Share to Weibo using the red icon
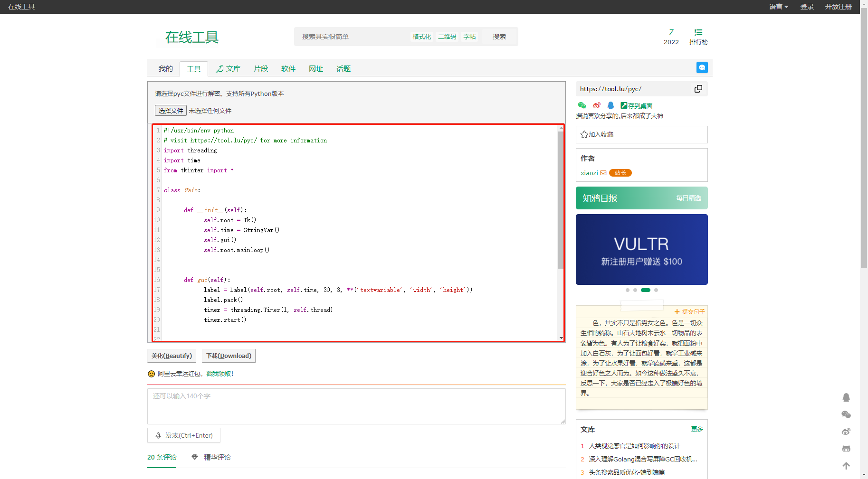The height and width of the screenshot is (479, 868). pos(596,105)
